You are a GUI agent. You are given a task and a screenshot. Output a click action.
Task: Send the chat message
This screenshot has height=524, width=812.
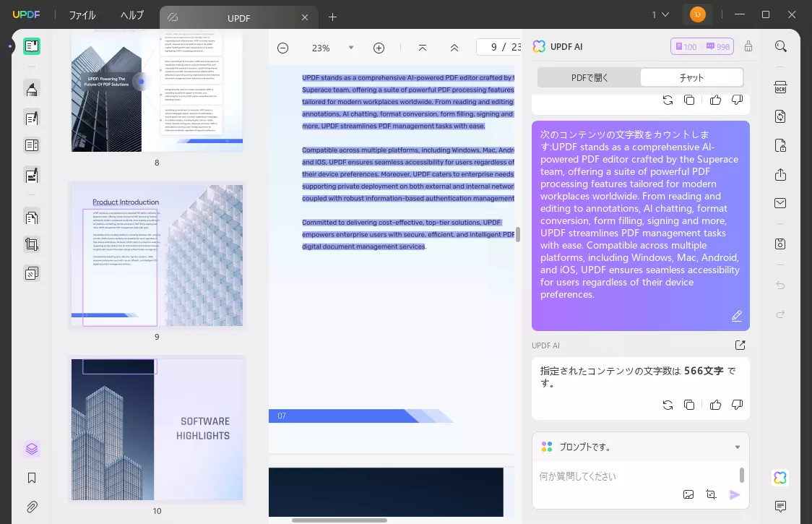735,494
